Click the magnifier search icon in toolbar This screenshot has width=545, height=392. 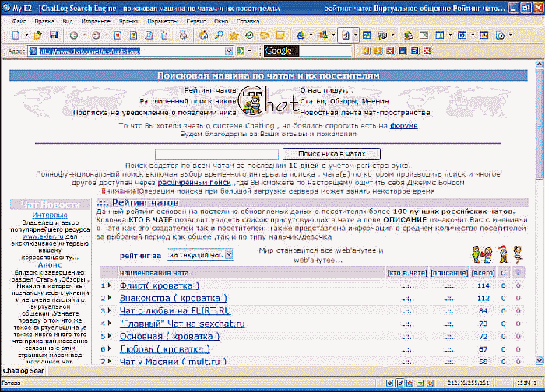[219, 35]
